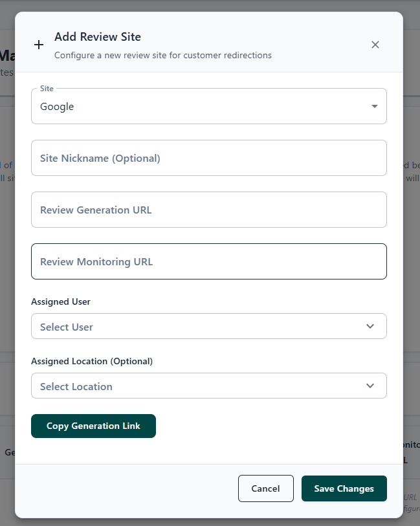Click the Add Review Site title text
The width and height of the screenshot is (420, 526).
pos(98,37)
